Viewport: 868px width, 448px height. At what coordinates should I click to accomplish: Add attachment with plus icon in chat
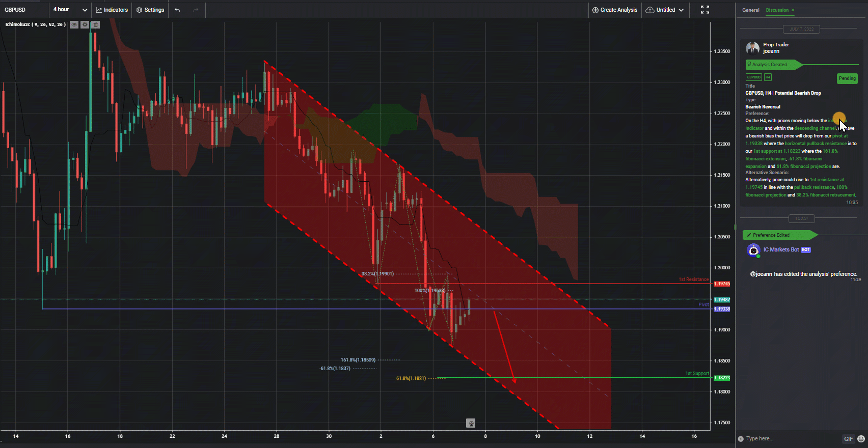coord(741,439)
